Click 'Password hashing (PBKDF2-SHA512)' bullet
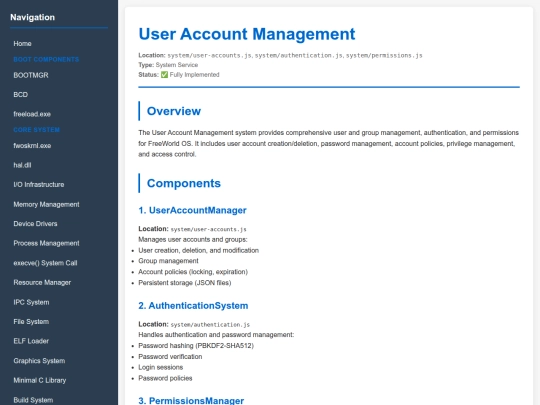Viewport: 540px width, 405px height. pyautogui.click(x=196, y=346)
